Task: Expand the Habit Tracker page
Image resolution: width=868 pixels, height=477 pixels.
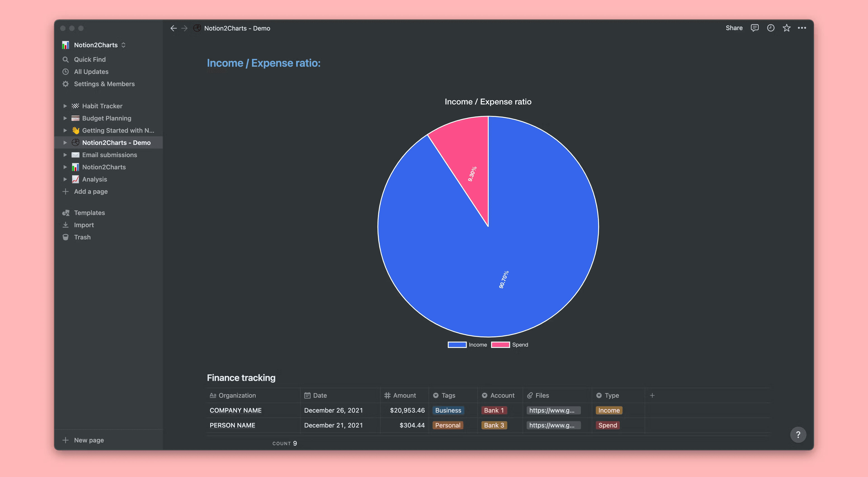Action: 65,106
